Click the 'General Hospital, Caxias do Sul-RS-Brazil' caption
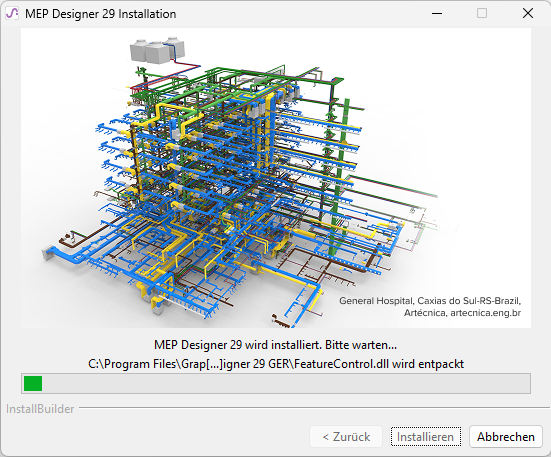The width and height of the screenshot is (551, 457). point(430,301)
